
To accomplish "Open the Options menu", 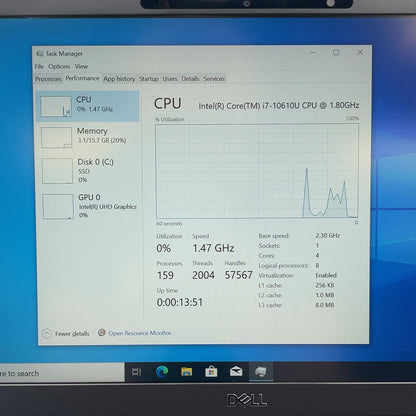I will pyautogui.click(x=59, y=66).
